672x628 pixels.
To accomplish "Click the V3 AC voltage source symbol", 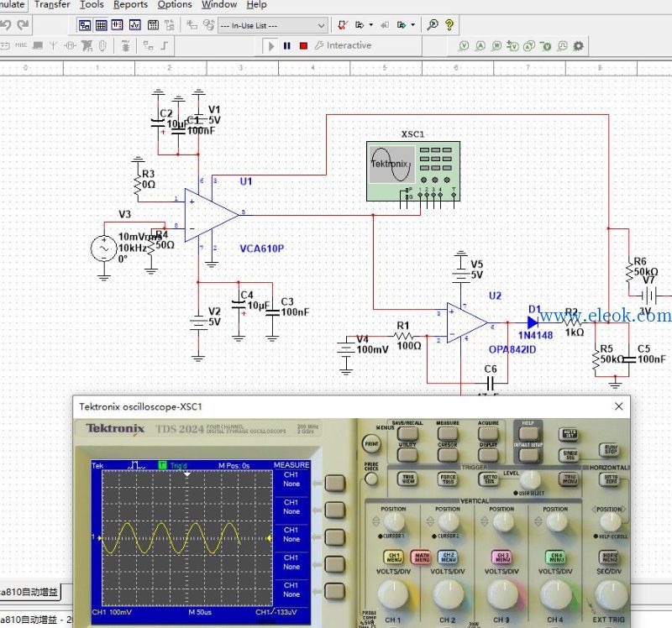I will coord(103,248).
